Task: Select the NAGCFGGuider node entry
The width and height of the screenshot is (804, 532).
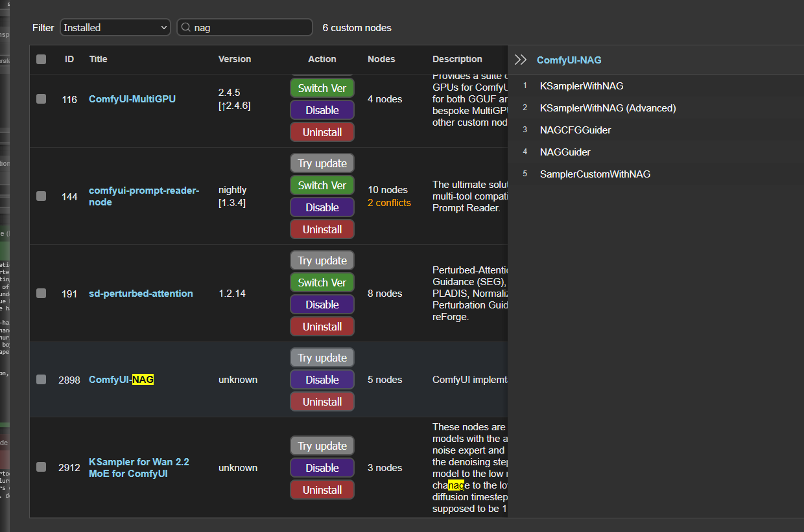Action: coord(575,130)
